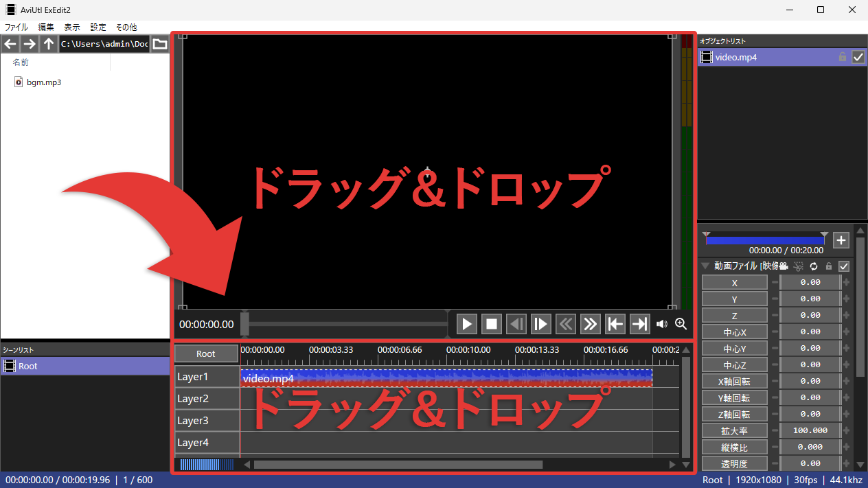Click the speaker volume icon
868x488 pixels.
click(661, 324)
